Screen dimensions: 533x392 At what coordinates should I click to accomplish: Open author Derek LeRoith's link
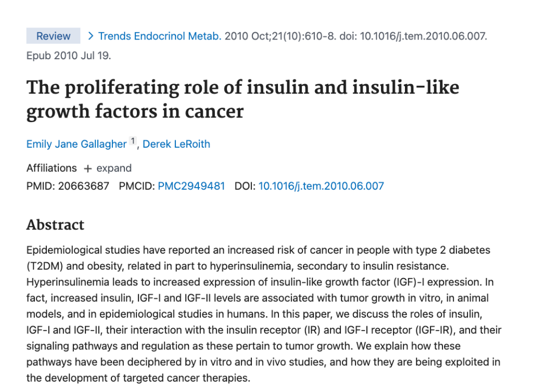coord(176,144)
